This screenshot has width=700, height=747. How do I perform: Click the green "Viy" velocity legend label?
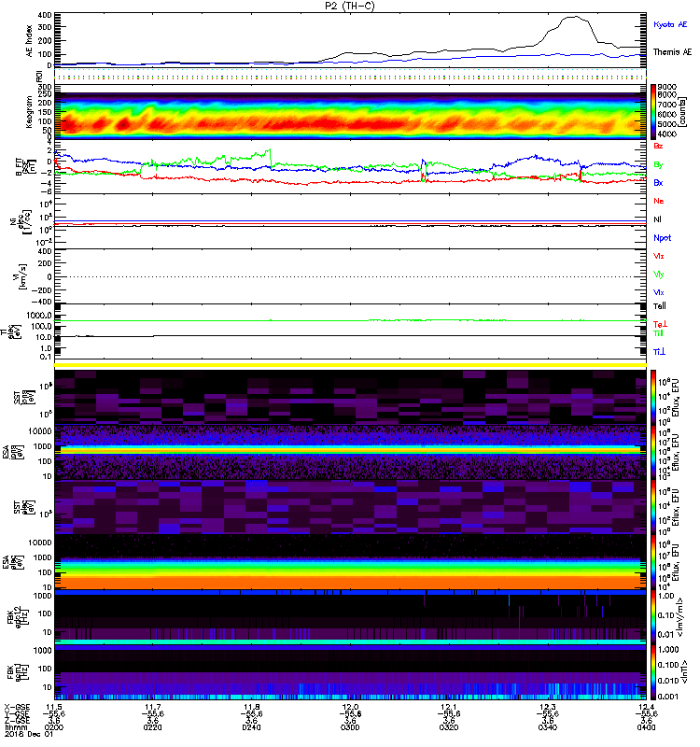[659, 275]
